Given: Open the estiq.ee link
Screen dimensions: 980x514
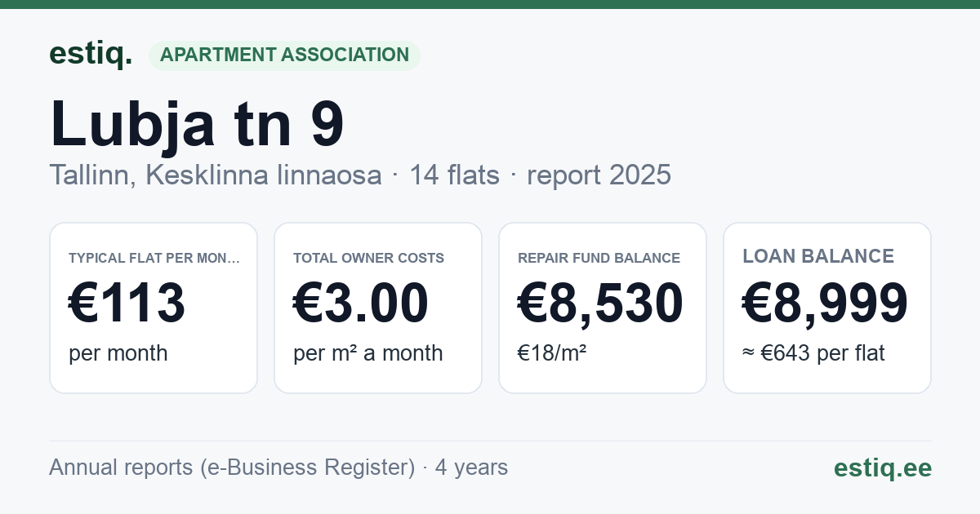Looking at the screenshot, I should tap(883, 467).
